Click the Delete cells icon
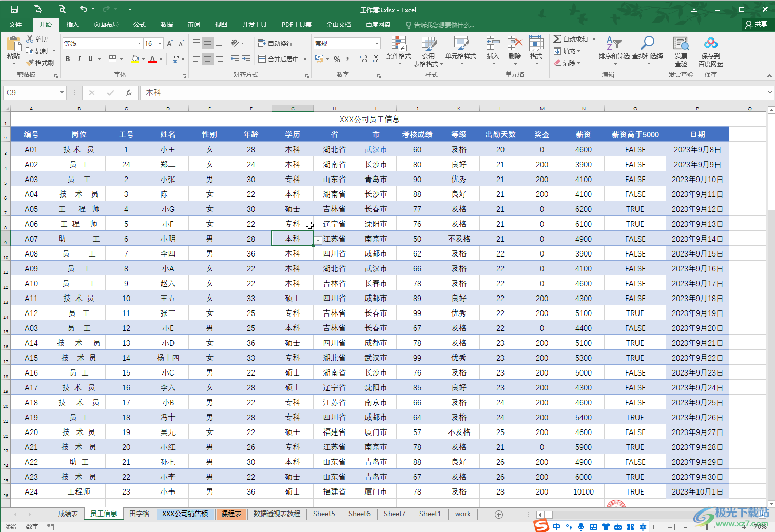The width and height of the screenshot is (775, 532). 514,44
